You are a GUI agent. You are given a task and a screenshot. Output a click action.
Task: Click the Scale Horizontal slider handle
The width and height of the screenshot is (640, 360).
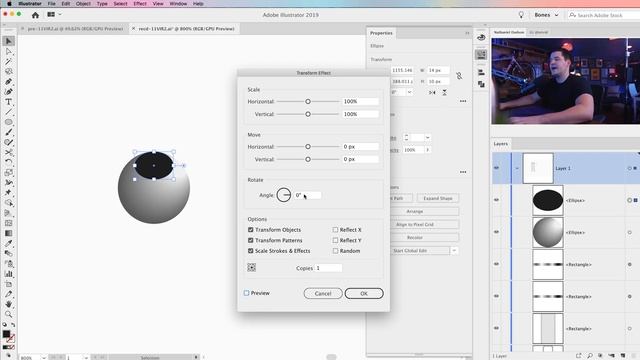[308, 101]
